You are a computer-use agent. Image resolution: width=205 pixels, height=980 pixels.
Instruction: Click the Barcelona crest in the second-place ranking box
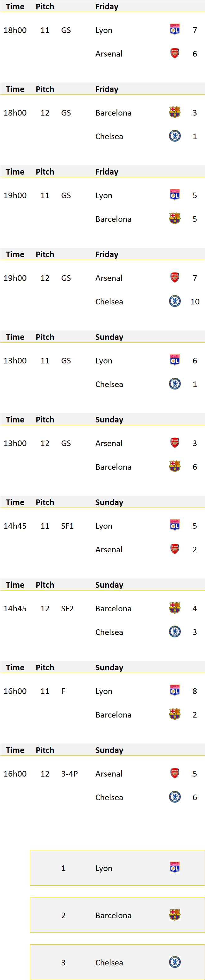(175, 914)
